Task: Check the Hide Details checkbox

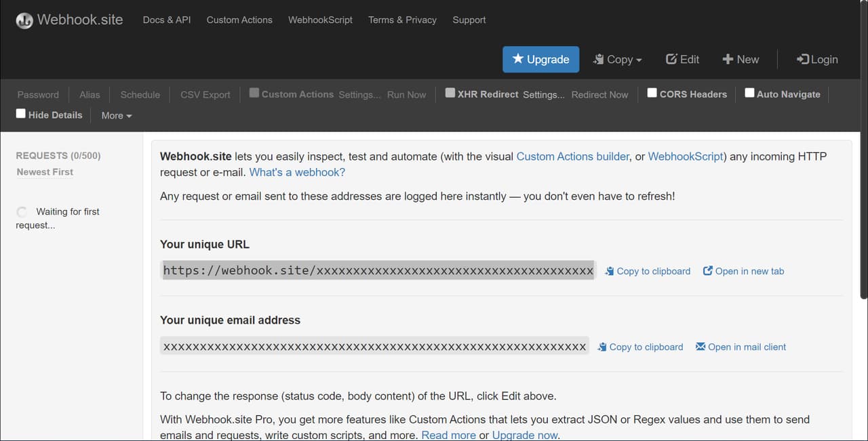Action: (x=21, y=114)
